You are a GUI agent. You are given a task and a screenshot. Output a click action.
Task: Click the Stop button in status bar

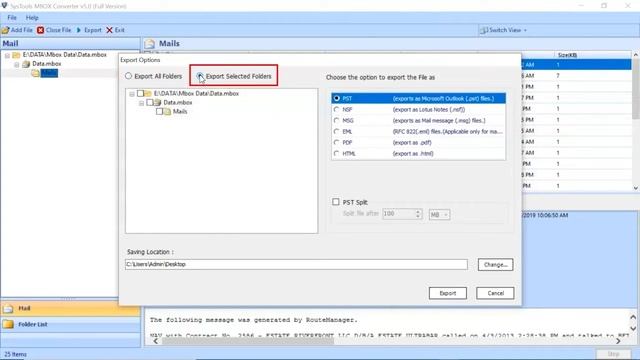[613, 354]
